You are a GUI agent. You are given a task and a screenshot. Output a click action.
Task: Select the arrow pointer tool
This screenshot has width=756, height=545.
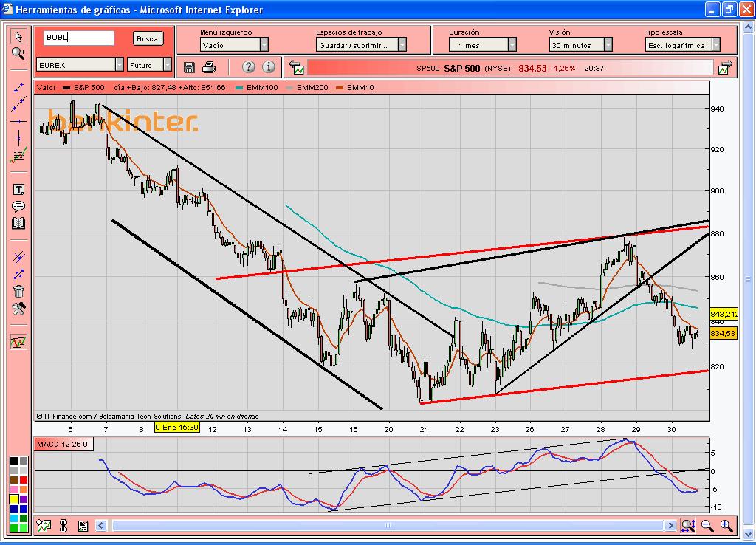pyautogui.click(x=18, y=36)
